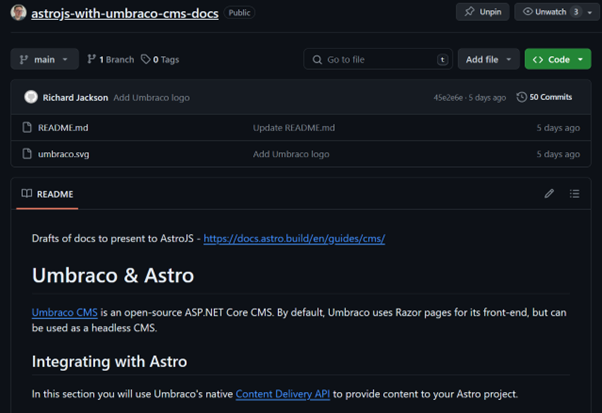The image size is (602, 413).
Task: Open the owner's avatar beside the repository name
Action: 18,12
